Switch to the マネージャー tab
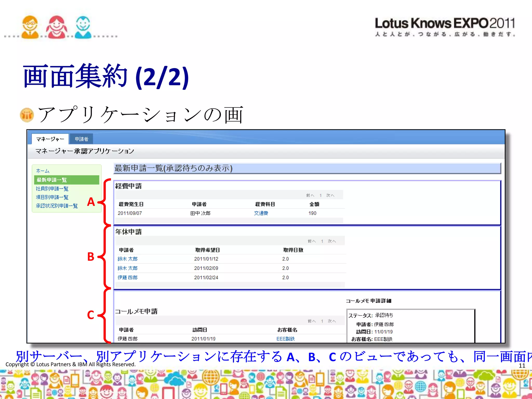This screenshot has width=532, height=399. pyautogui.click(x=50, y=139)
